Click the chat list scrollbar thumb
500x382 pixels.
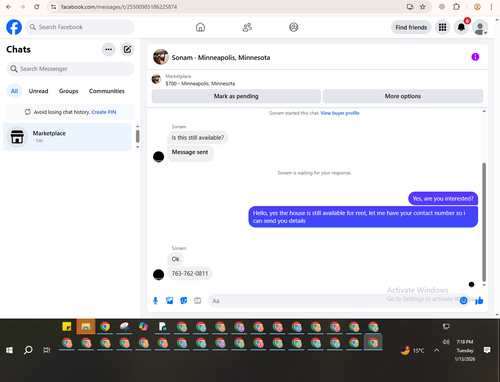(138, 136)
